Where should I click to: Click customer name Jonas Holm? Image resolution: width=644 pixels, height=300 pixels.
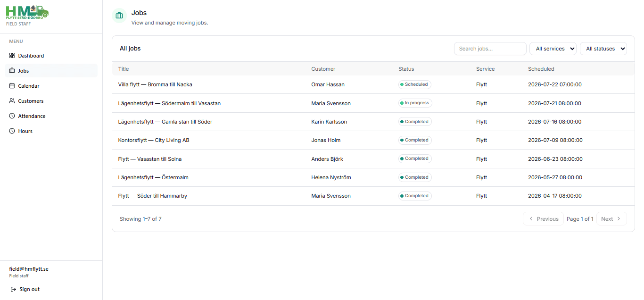(x=326, y=140)
